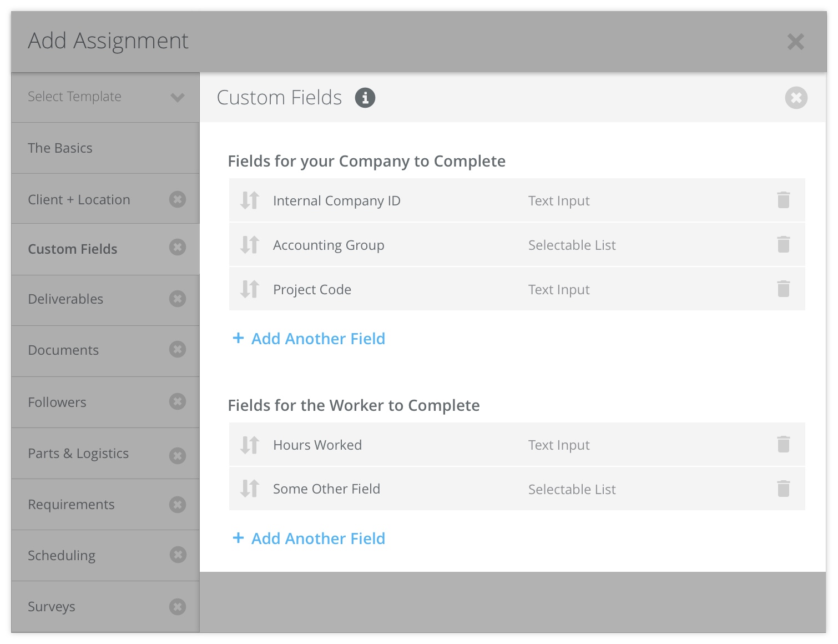
Task: Open the Select Template dropdown
Action: tap(105, 97)
